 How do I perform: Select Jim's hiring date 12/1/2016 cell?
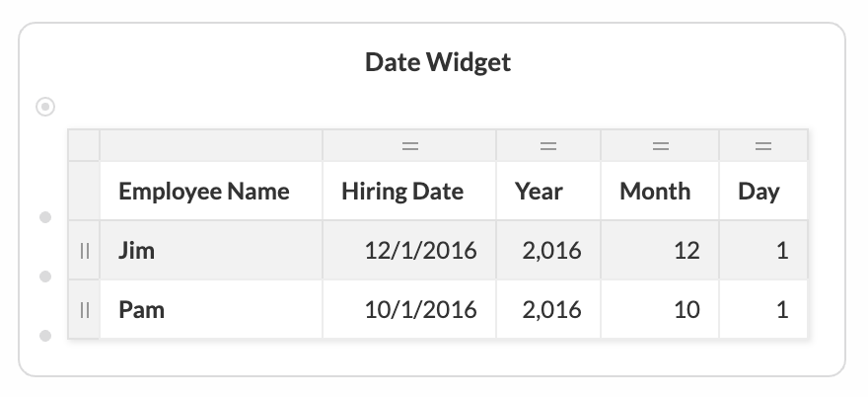coord(409,250)
